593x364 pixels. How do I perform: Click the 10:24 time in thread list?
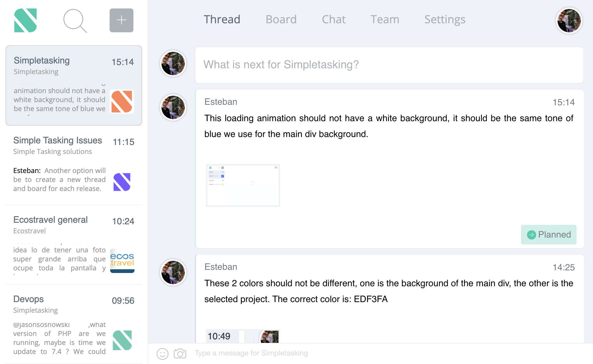point(123,221)
